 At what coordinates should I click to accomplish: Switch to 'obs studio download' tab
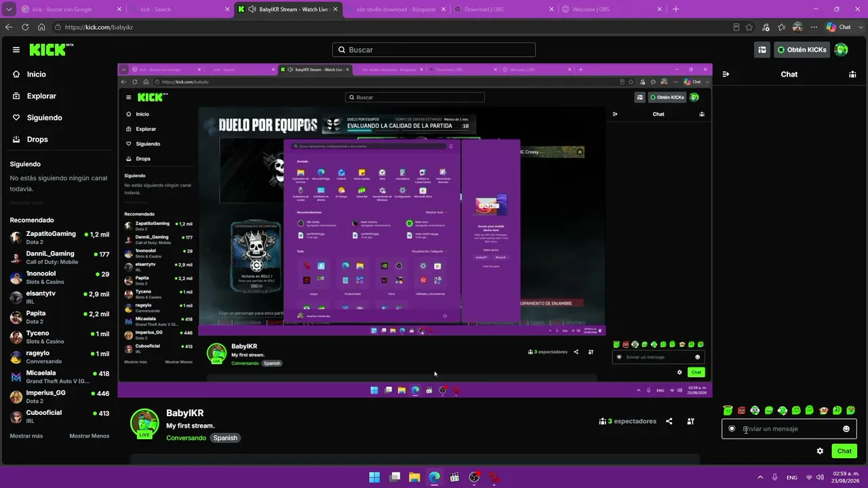tap(395, 9)
